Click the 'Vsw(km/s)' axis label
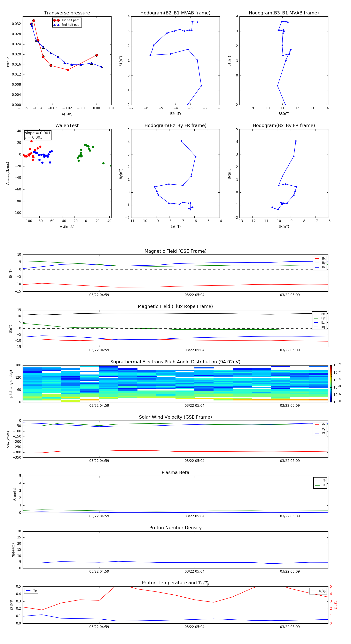Image resolution: width=351 pixels, height=644 pixels. coord(8,439)
